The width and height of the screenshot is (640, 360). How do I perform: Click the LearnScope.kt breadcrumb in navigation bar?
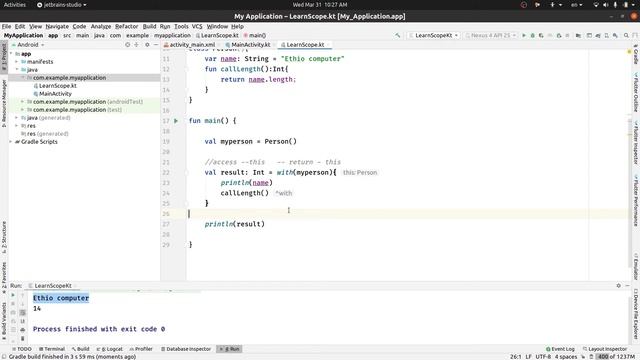click(217, 36)
